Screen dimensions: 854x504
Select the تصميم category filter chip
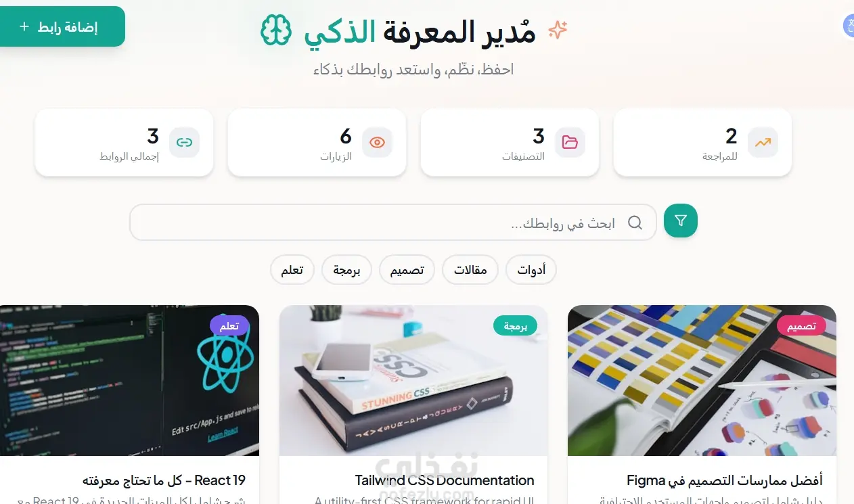pyautogui.click(x=407, y=270)
